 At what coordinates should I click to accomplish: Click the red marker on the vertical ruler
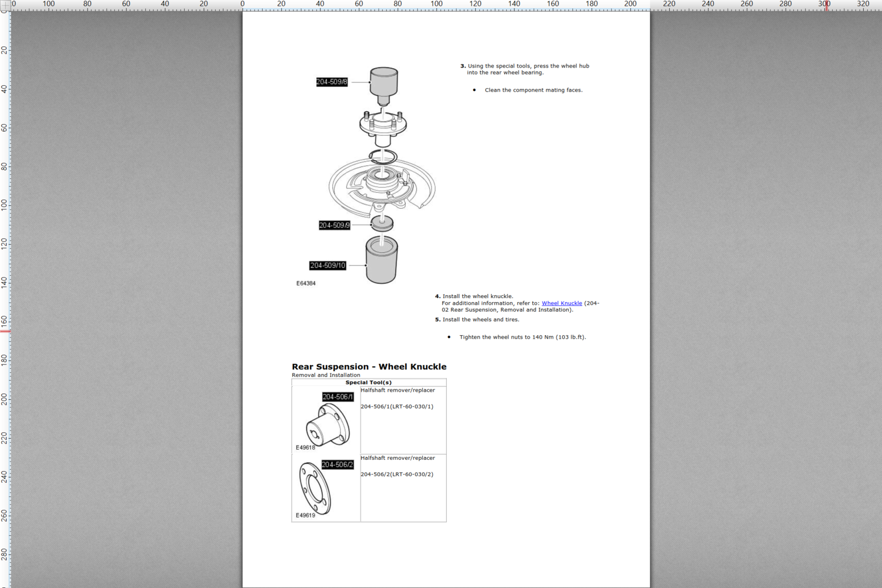tap(5, 332)
